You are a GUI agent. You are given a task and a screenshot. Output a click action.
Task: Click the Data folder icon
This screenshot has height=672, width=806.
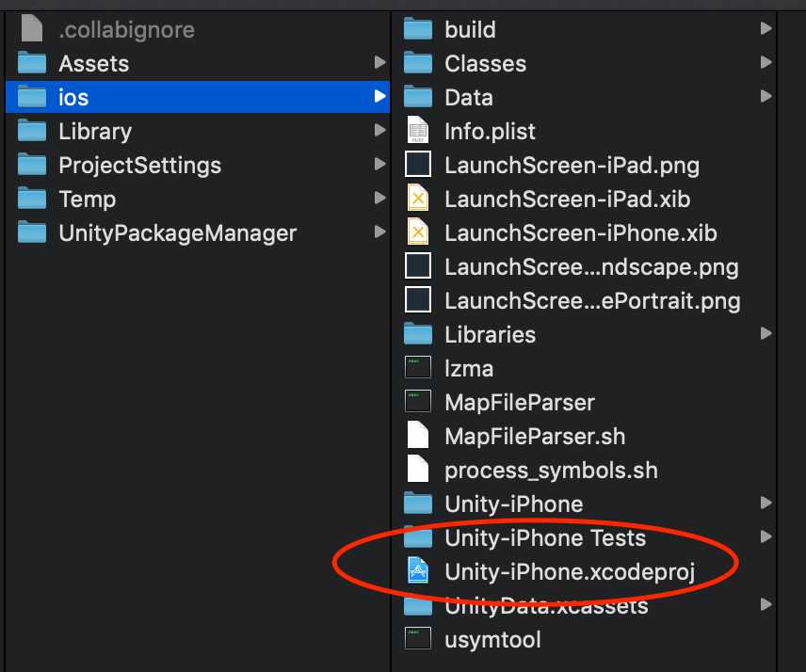pos(418,97)
